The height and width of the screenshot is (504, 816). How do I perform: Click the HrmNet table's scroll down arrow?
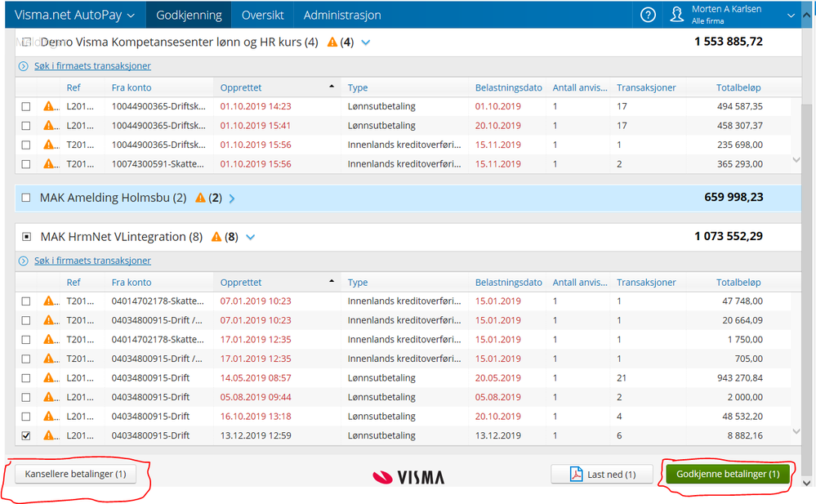click(x=796, y=431)
